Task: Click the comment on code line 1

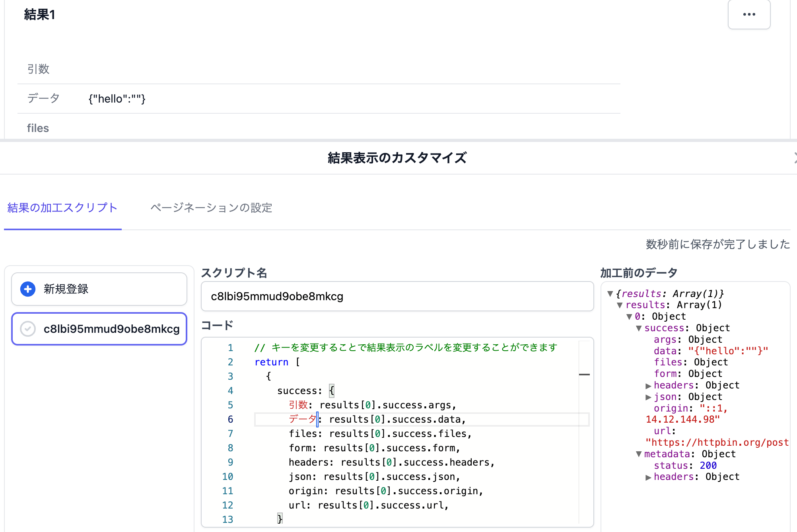Action: tap(406, 348)
